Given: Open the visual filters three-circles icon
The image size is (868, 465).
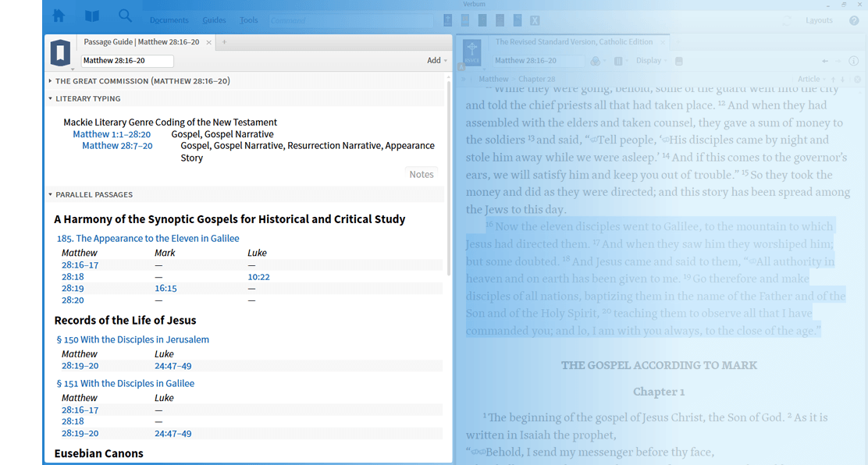Looking at the screenshot, I should click(596, 61).
